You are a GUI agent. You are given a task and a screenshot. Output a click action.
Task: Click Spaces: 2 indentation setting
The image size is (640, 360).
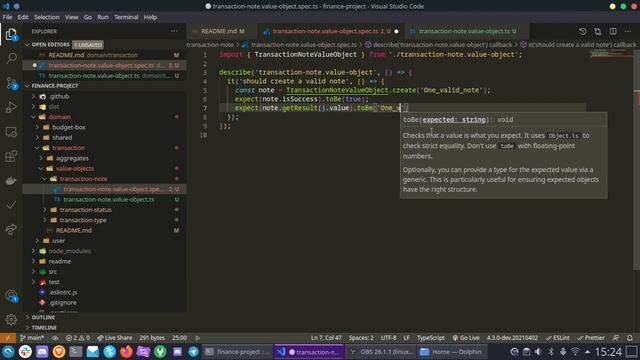pyautogui.click(x=361, y=338)
